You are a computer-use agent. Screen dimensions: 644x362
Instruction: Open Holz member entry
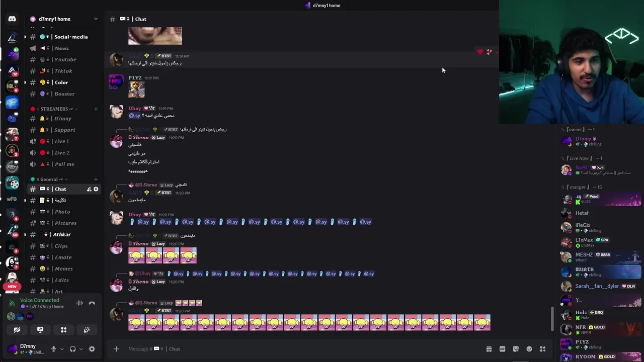tap(601, 315)
